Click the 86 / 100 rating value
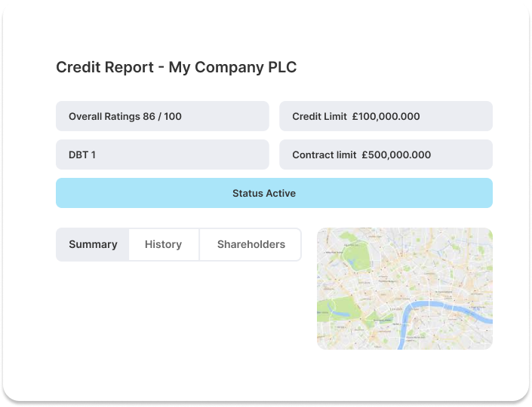The width and height of the screenshot is (532, 407). 162,117
